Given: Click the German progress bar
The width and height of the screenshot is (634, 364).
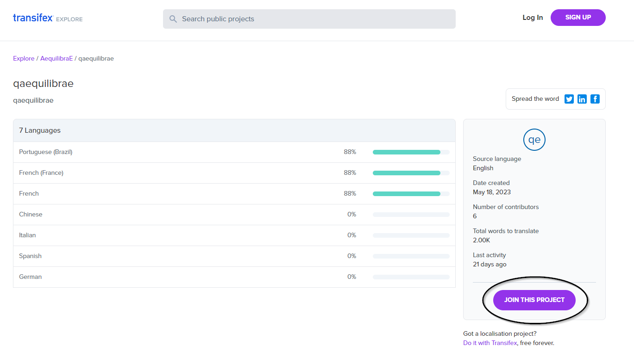Looking at the screenshot, I should pos(411,277).
